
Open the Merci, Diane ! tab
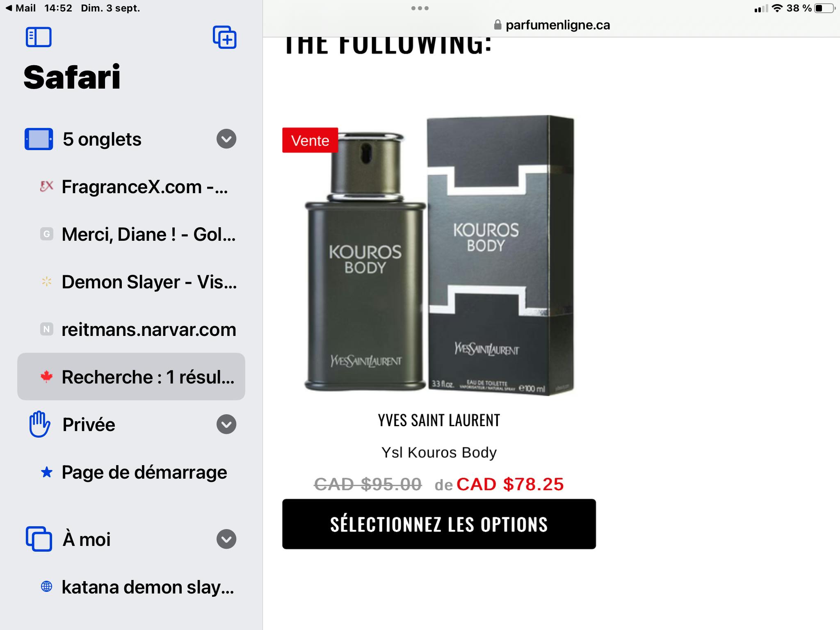(x=131, y=235)
